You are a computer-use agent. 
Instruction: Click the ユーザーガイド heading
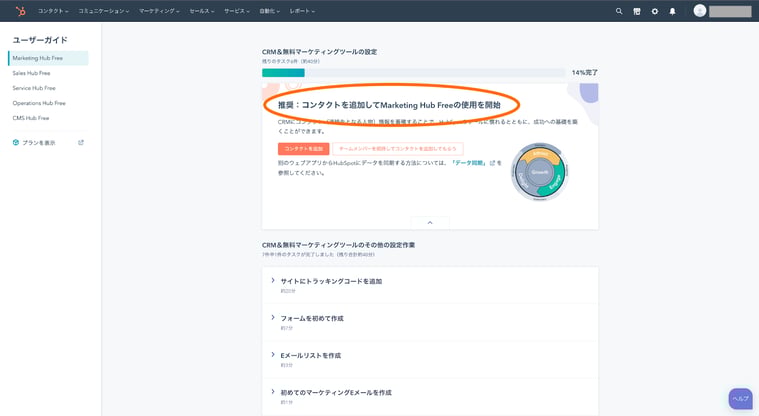[40, 40]
